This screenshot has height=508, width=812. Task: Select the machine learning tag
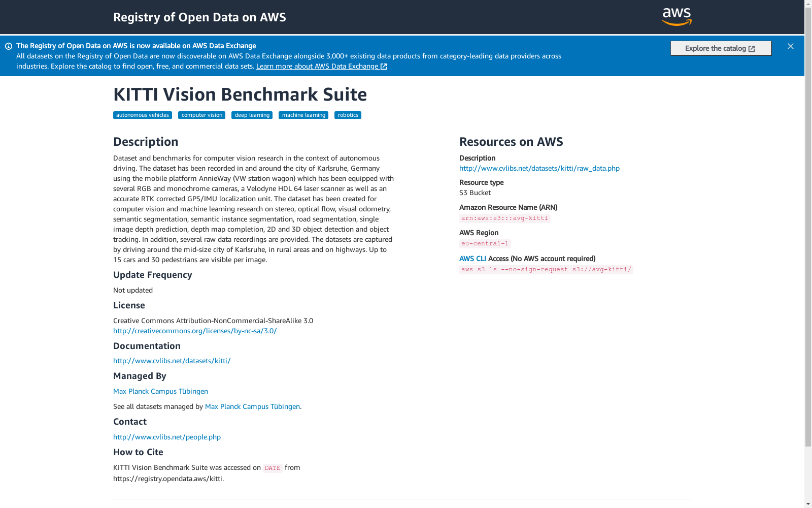303,115
